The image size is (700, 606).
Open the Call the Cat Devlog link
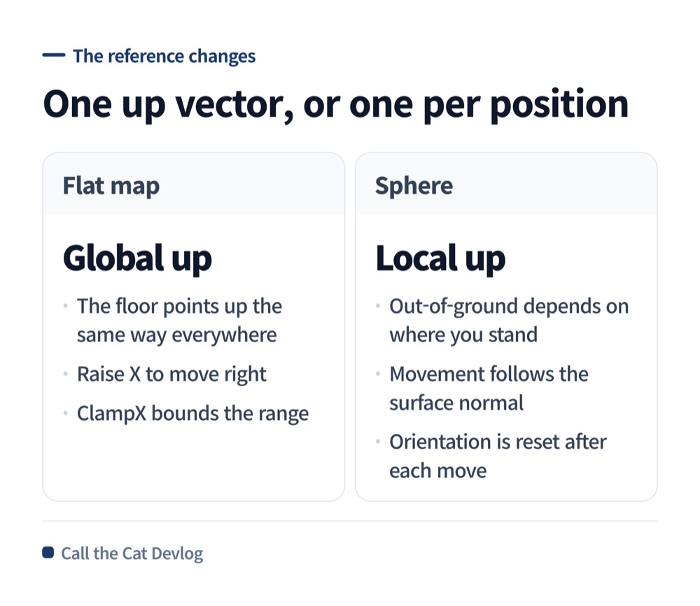(132, 554)
